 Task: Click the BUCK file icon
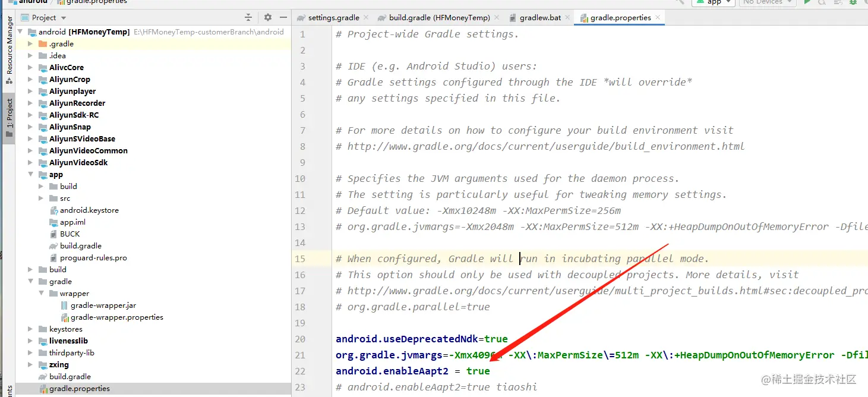pyautogui.click(x=53, y=234)
